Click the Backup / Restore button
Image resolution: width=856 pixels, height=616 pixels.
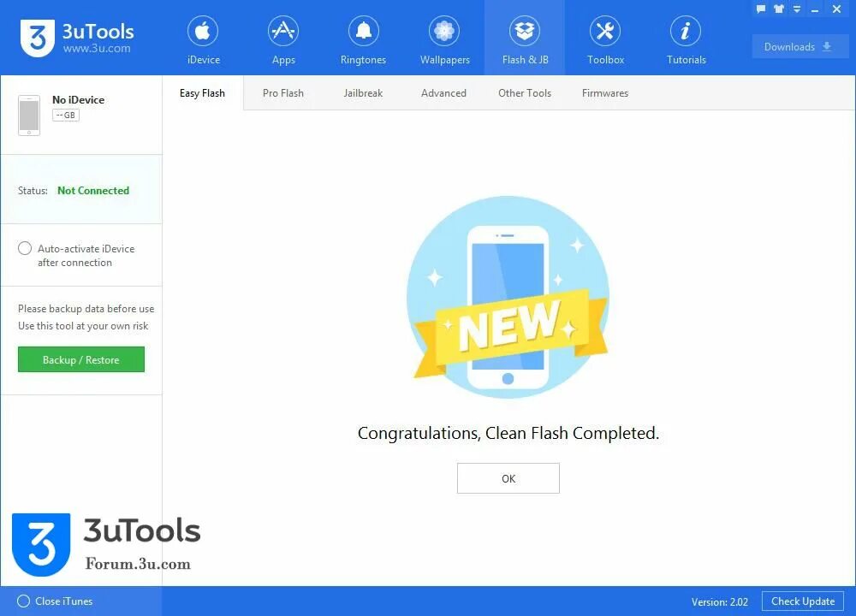tap(81, 359)
